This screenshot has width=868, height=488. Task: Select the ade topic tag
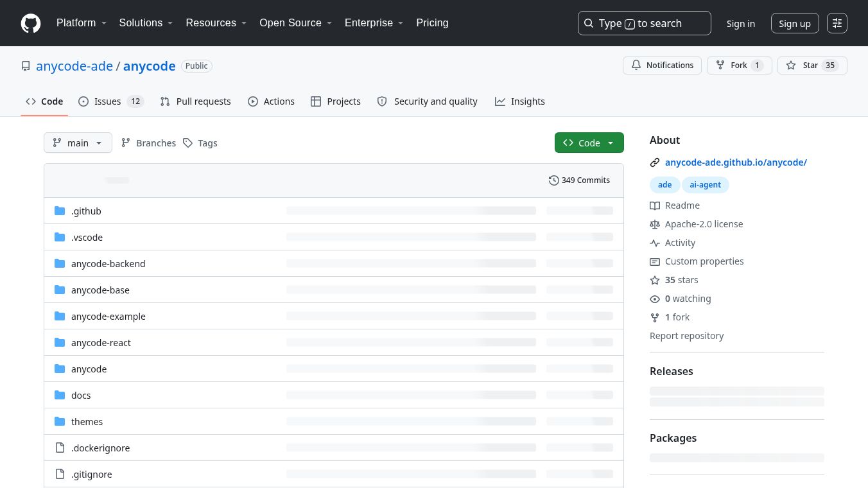pyautogui.click(x=664, y=185)
